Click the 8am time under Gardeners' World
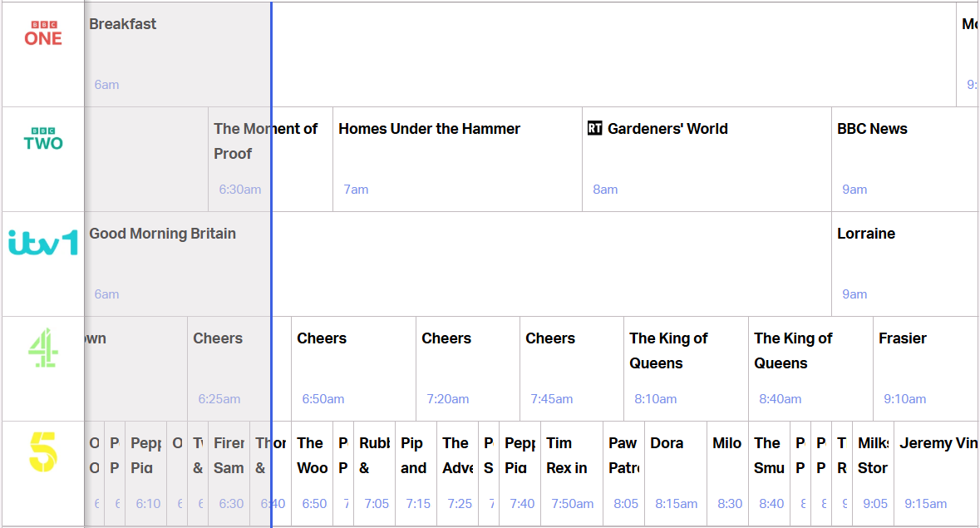 tap(605, 190)
